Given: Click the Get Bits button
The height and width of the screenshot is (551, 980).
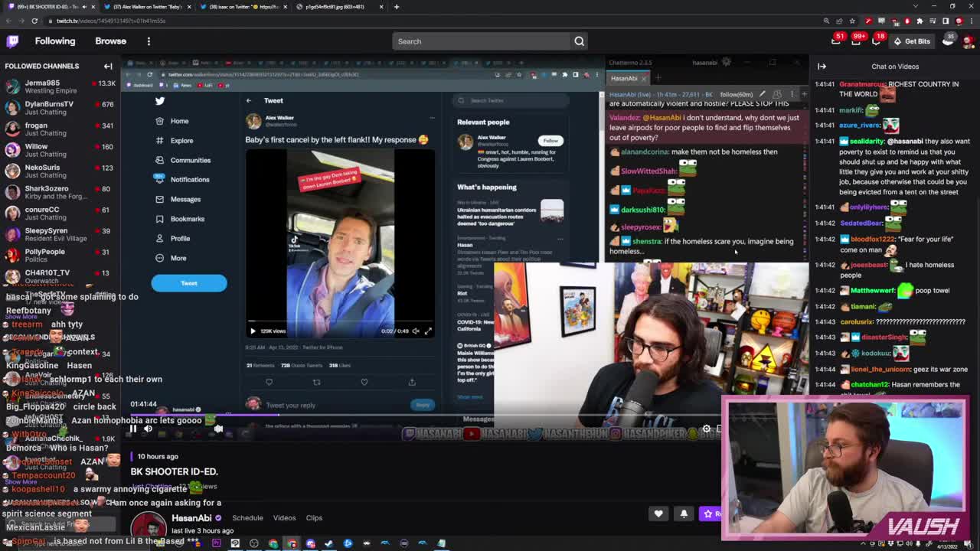Looking at the screenshot, I should click(913, 41).
